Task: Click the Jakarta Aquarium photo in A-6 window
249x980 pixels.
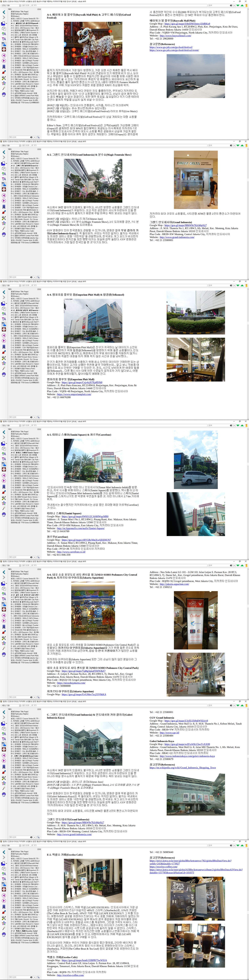Action: pos(93,611)
